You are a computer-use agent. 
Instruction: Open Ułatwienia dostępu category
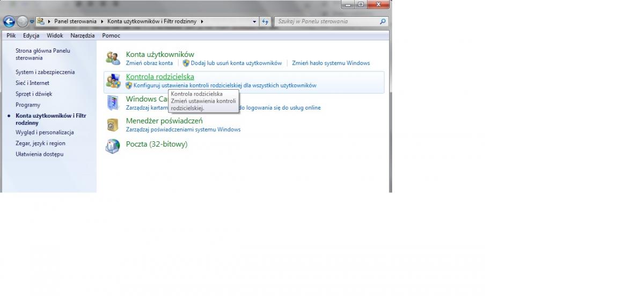(39, 154)
